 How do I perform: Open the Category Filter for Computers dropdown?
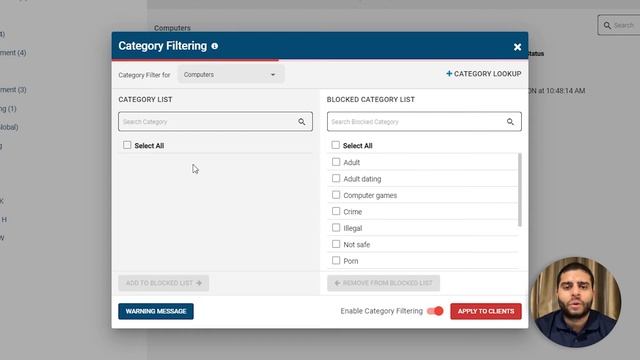tap(231, 75)
